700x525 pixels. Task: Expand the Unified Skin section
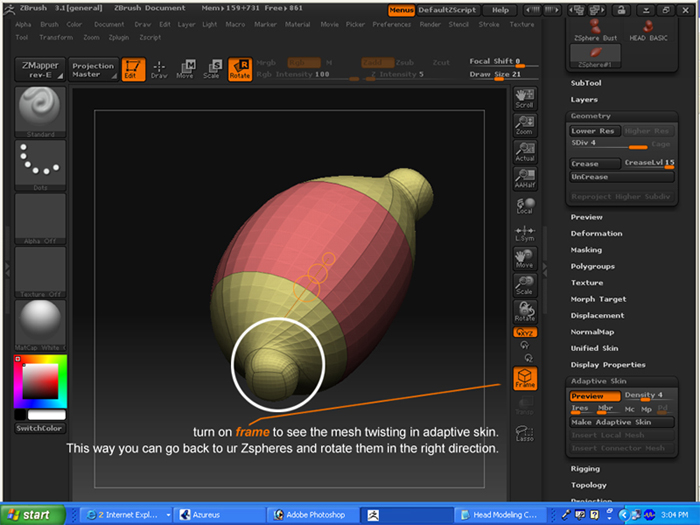594,348
